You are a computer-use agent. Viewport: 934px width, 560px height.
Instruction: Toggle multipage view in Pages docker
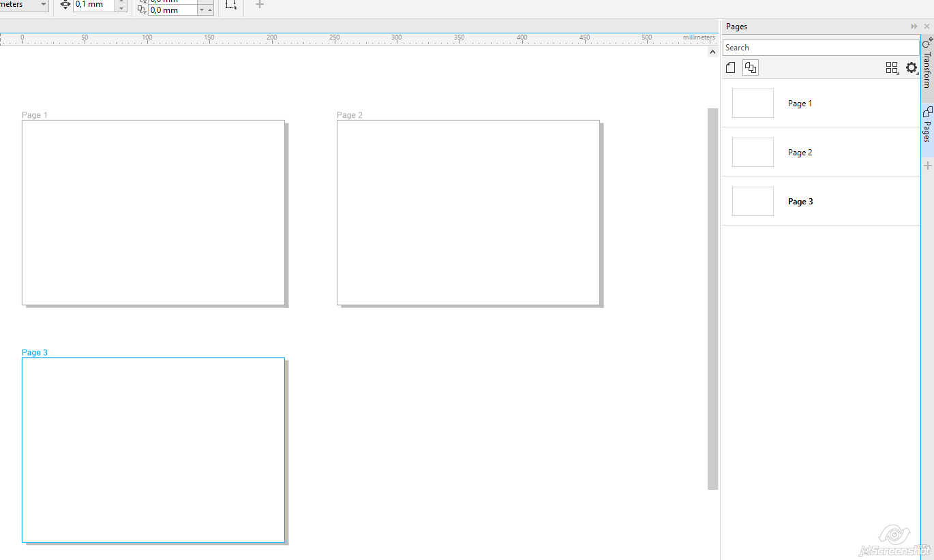tap(750, 67)
